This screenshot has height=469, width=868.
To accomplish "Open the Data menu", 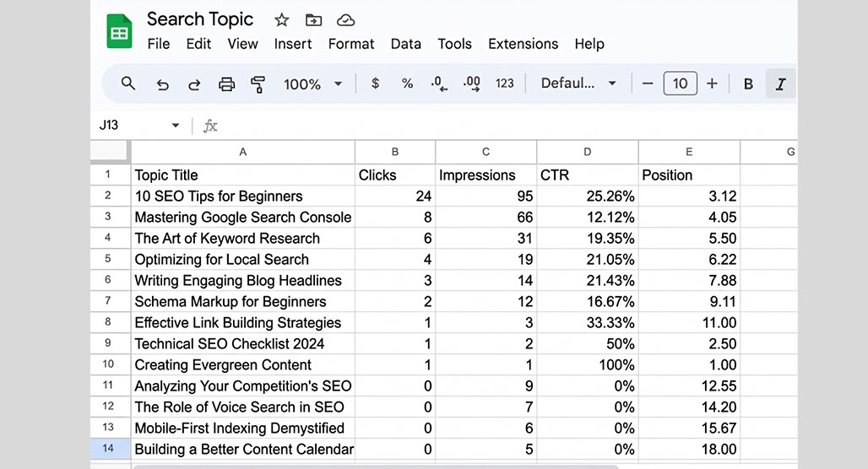I will tap(406, 44).
